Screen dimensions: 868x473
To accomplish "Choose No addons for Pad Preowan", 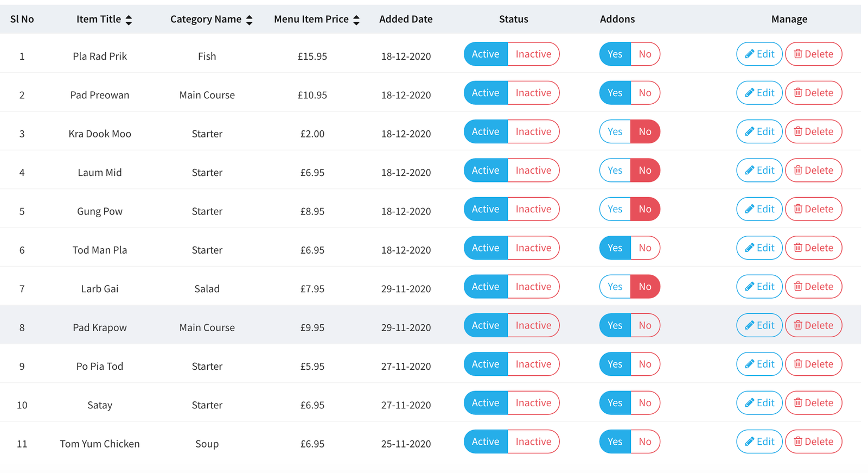I will [x=645, y=93].
